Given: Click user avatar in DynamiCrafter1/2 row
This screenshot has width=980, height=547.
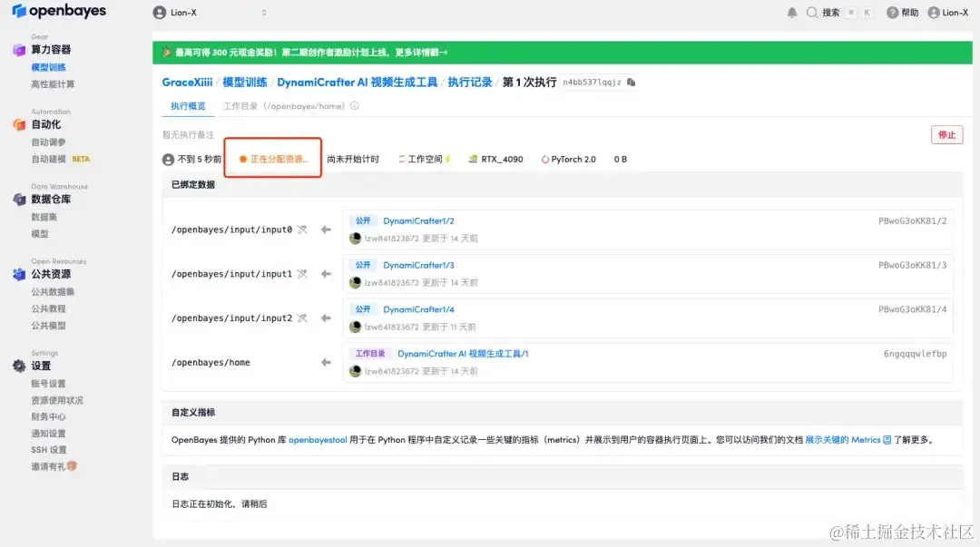Looking at the screenshot, I should pyautogui.click(x=355, y=239).
